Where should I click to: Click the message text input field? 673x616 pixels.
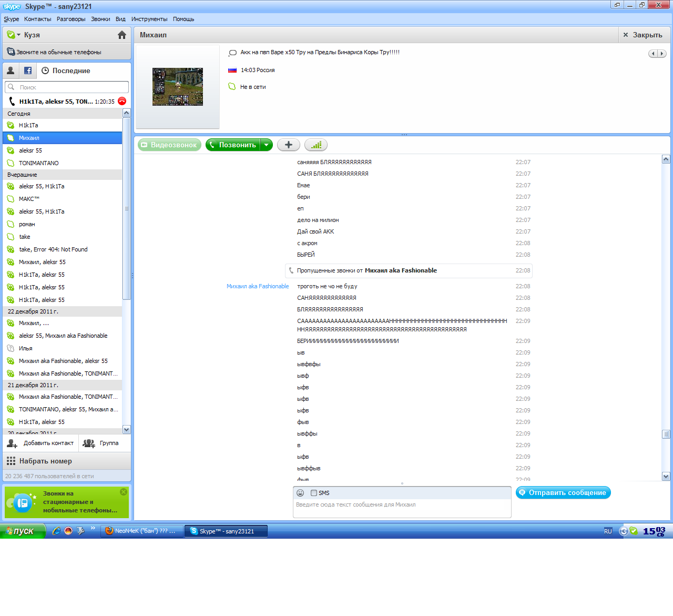pos(402,508)
